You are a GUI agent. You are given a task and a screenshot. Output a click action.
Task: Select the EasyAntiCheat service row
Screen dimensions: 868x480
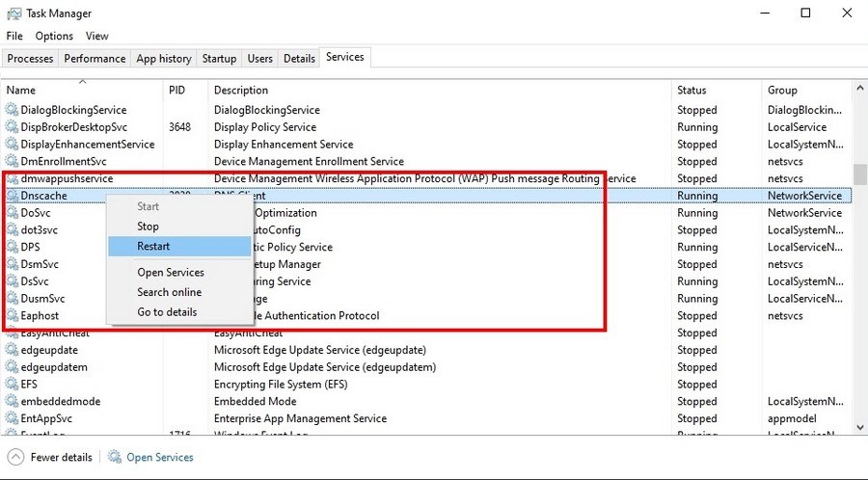point(426,333)
